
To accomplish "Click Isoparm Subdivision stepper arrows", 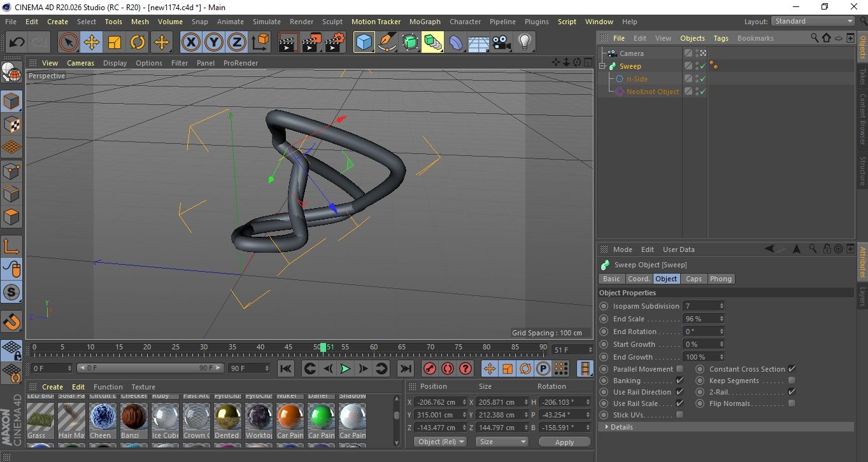I will (x=722, y=306).
